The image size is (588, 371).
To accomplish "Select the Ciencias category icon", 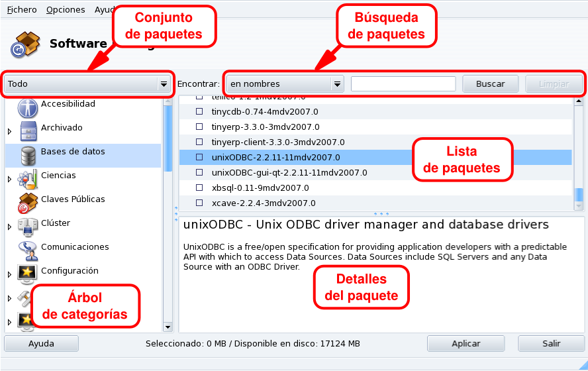I will click(28, 179).
